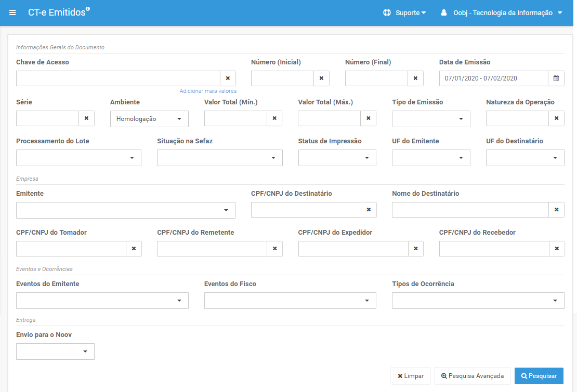This screenshot has width=577, height=392.
Task: Select the UF do Destinatário dropdown
Action: 525,158
